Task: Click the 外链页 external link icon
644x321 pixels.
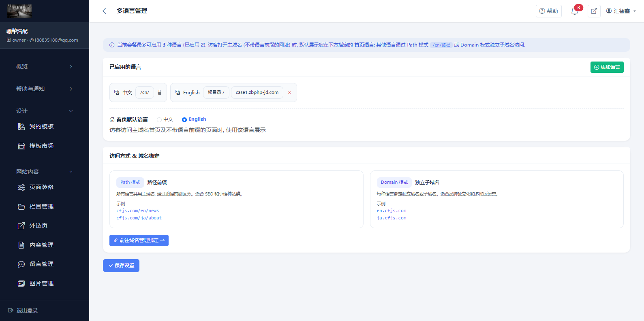Action: pyautogui.click(x=21, y=225)
